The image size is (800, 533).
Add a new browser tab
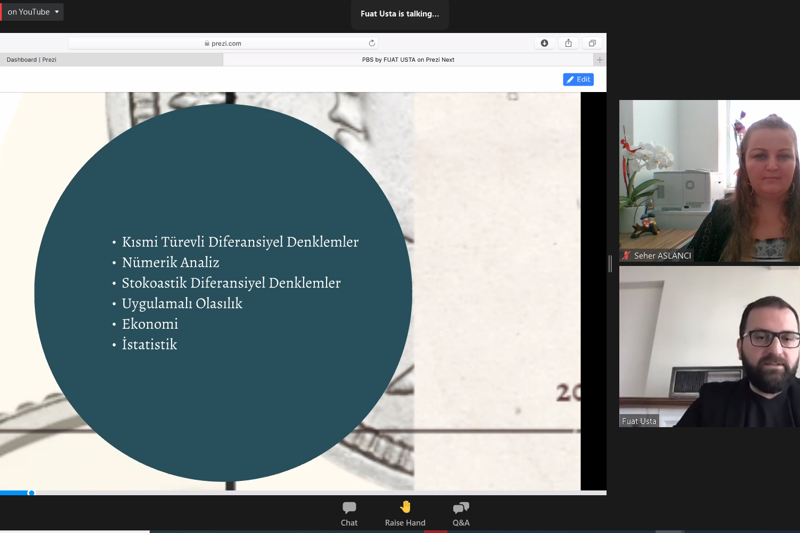tap(599, 60)
